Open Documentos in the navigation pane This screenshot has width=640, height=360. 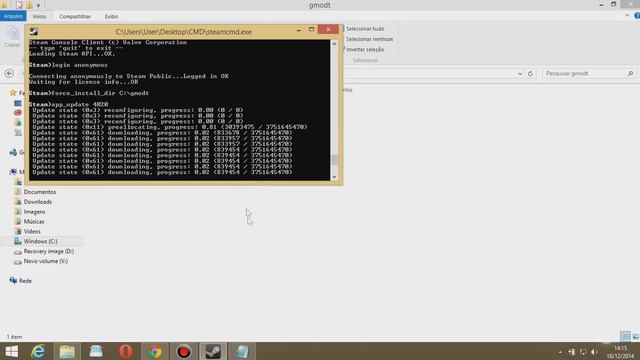40,192
